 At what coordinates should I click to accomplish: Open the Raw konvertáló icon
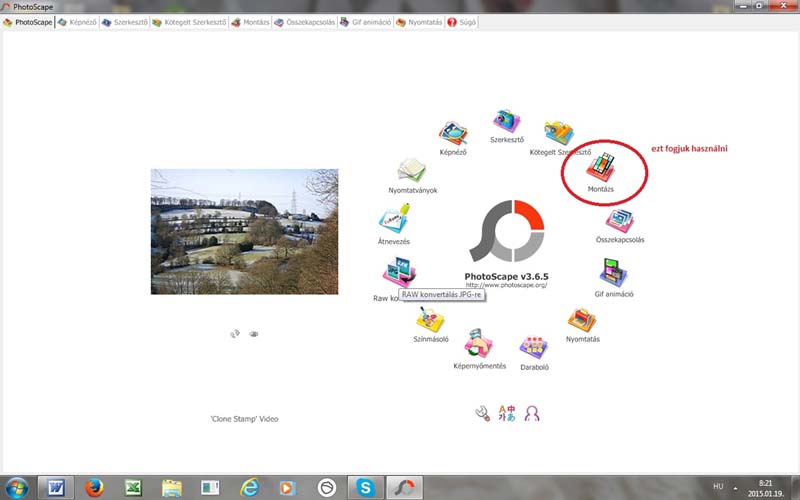click(x=399, y=273)
